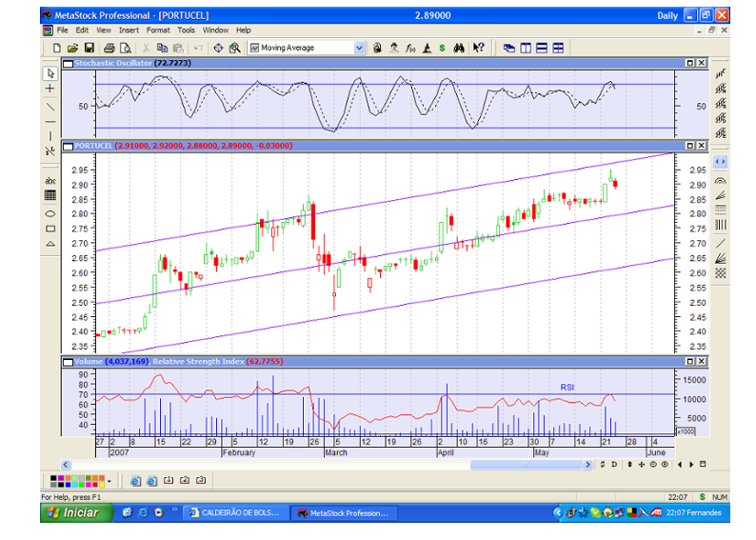Click the Internet Explorer Quick Launch icon
Viewport: 756px width, 540px height.
click(143, 513)
